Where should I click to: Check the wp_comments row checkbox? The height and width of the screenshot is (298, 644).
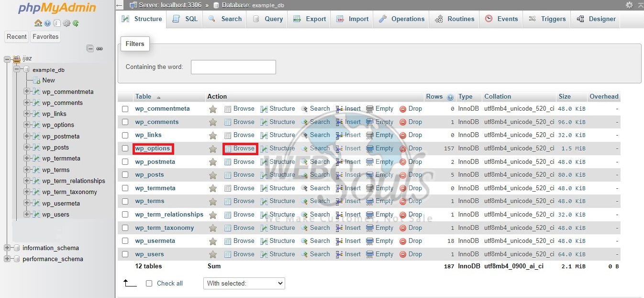(x=125, y=122)
